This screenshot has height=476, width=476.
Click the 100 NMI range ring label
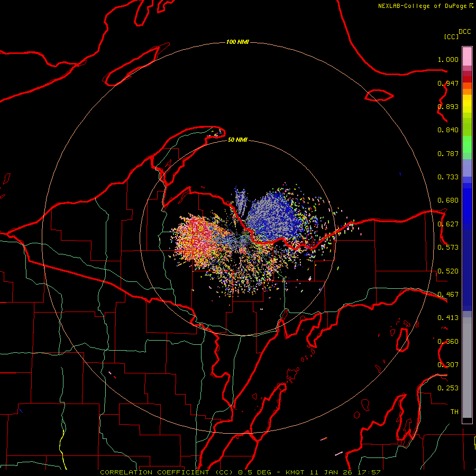coord(237,42)
